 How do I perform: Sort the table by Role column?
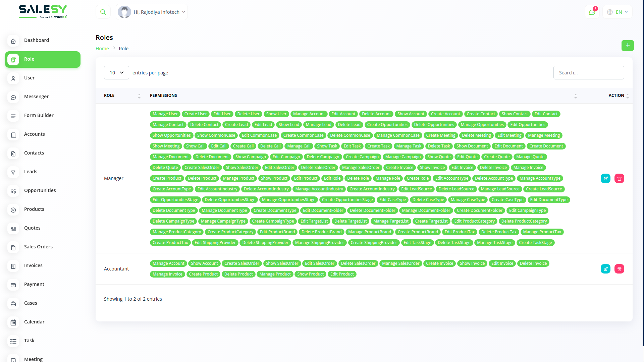pyautogui.click(x=139, y=96)
